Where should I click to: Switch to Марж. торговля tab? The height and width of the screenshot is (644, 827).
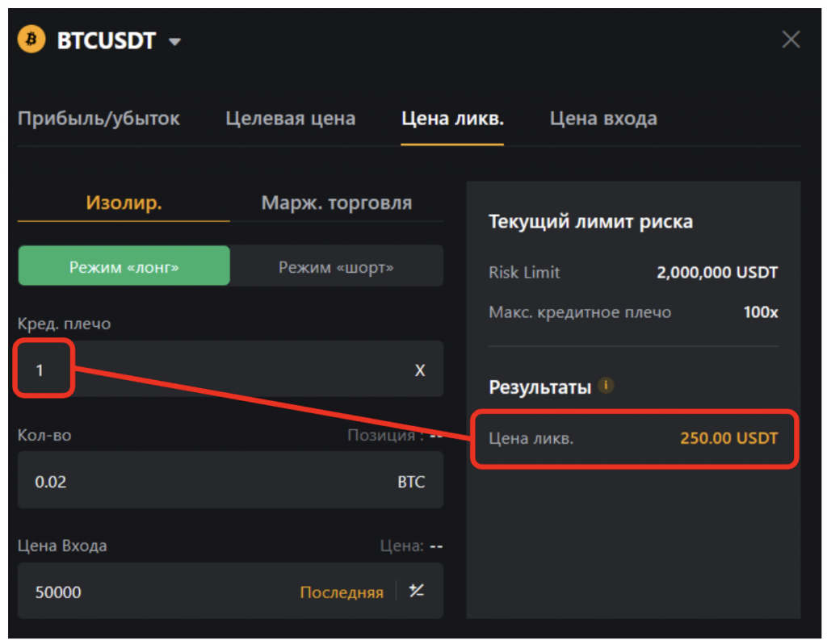337,203
